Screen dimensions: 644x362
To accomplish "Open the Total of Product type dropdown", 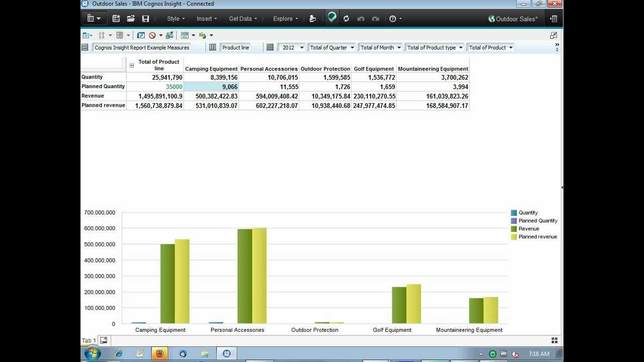I will pos(434,47).
